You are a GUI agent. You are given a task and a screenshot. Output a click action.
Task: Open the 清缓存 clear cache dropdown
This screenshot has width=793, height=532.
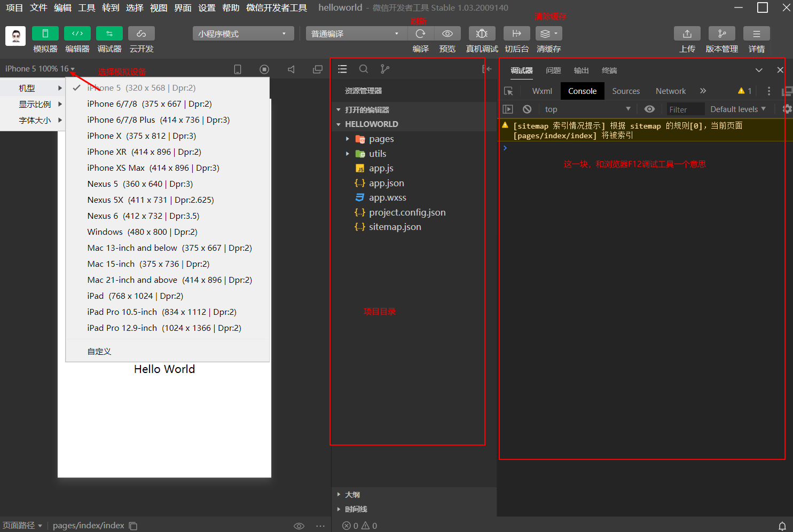[549, 34]
